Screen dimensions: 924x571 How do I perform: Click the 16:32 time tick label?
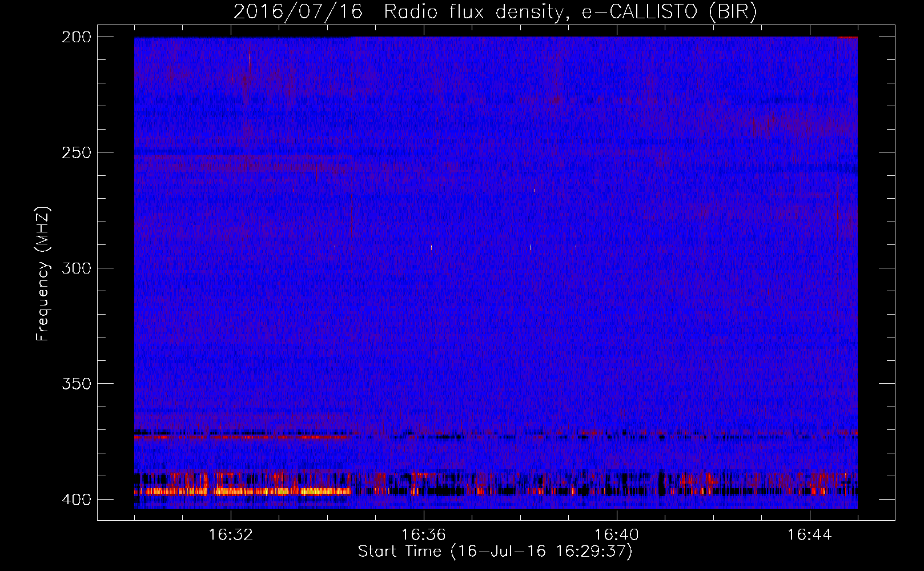tap(231, 535)
